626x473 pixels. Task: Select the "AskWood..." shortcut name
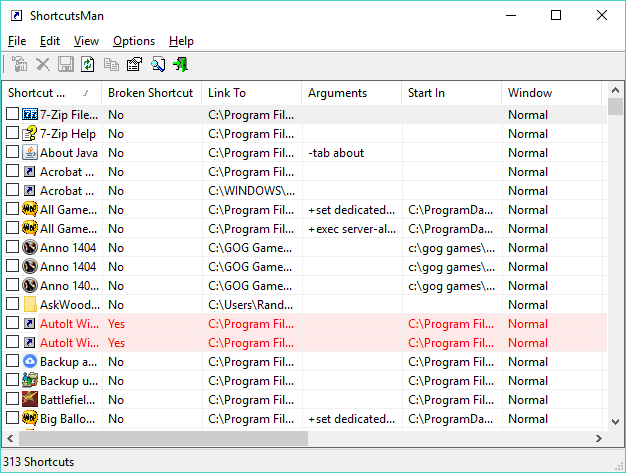coord(70,305)
